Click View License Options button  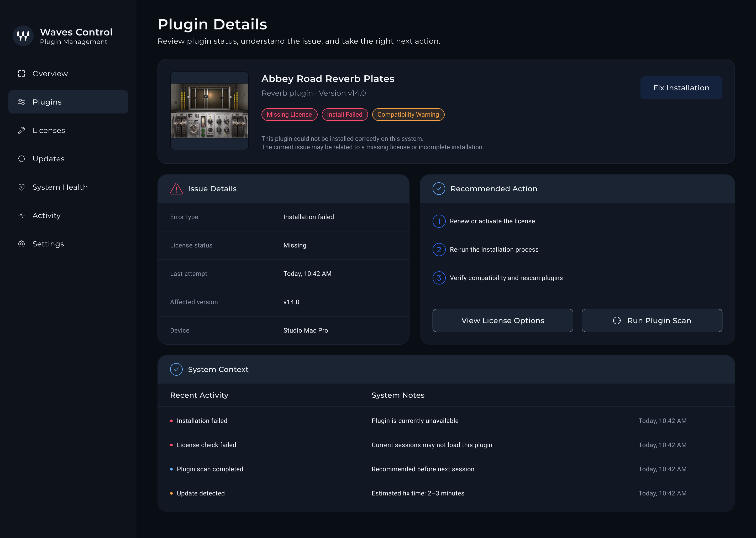503,321
